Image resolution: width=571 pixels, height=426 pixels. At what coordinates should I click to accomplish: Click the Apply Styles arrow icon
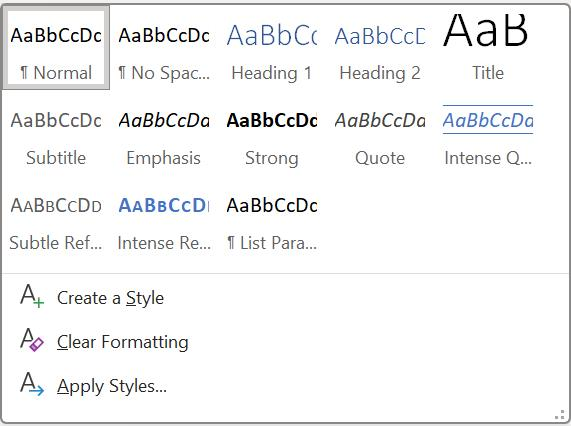coord(32,384)
